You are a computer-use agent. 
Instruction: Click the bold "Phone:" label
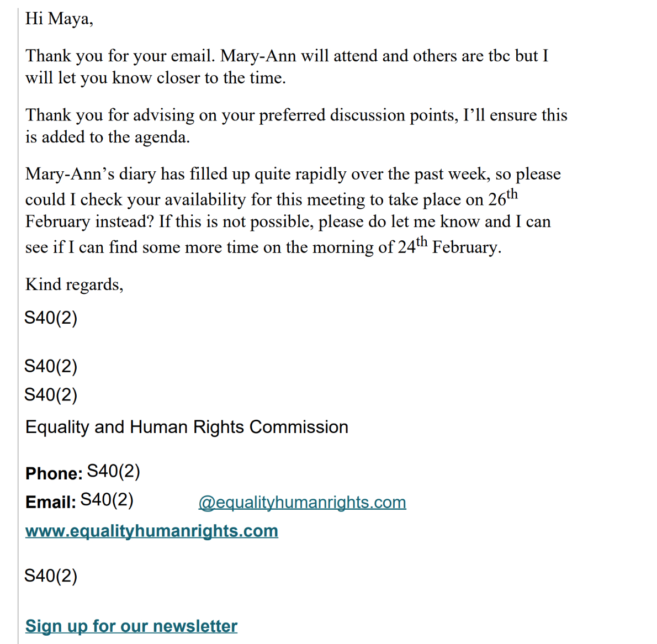[54, 473]
